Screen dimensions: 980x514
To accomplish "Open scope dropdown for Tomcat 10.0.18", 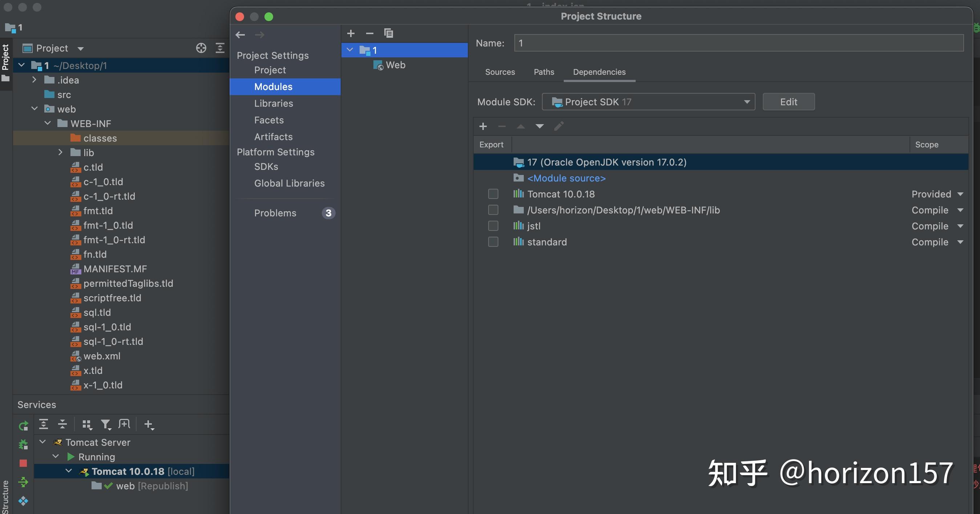I will pyautogui.click(x=938, y=194).
